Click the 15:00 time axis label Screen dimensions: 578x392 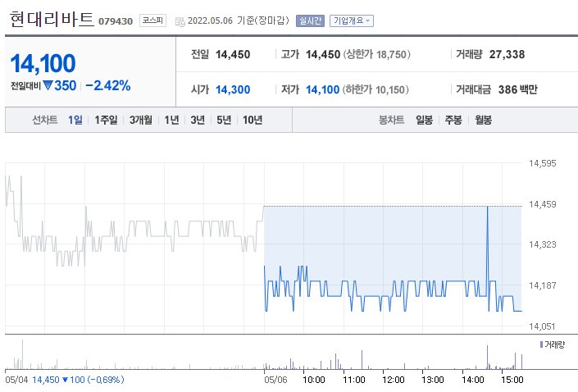click(x=512, y=380)
